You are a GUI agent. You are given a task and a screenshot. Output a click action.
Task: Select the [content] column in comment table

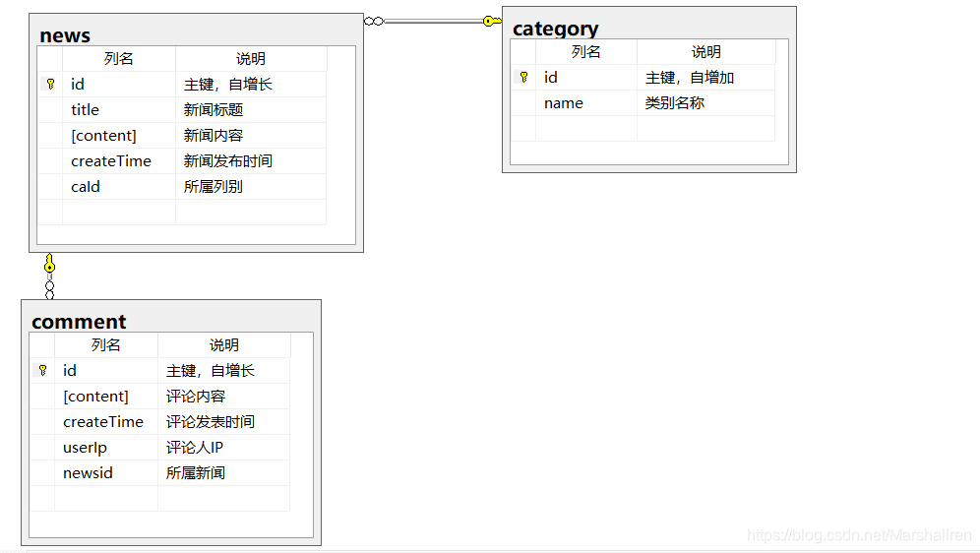[105, 397]
